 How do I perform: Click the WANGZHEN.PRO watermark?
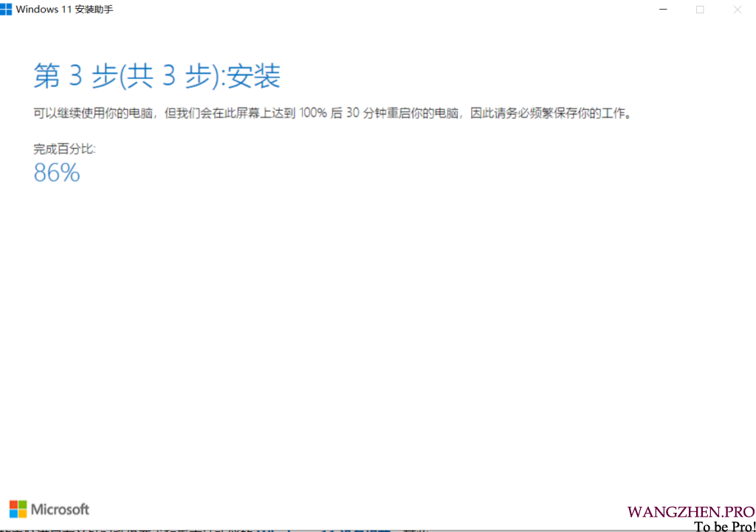click(x=691, y=512)
